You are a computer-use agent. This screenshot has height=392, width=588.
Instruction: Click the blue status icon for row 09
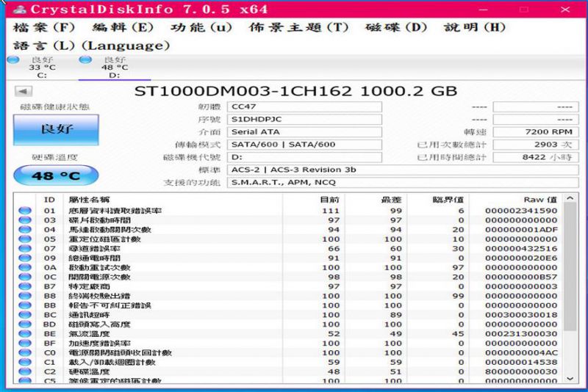[x=25, y=258]
